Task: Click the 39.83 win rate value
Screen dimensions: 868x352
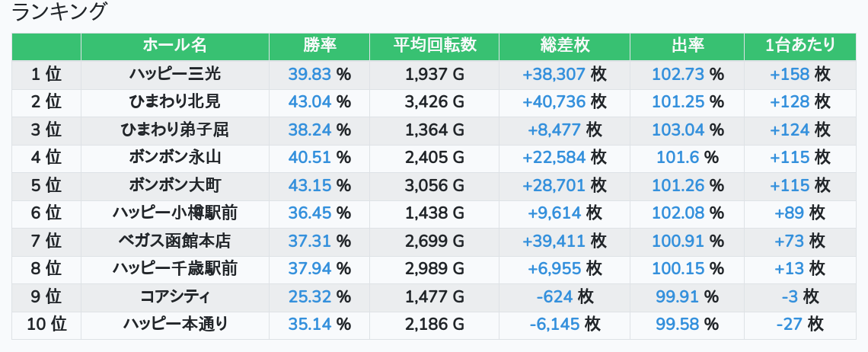Action: tap(309, 74)
